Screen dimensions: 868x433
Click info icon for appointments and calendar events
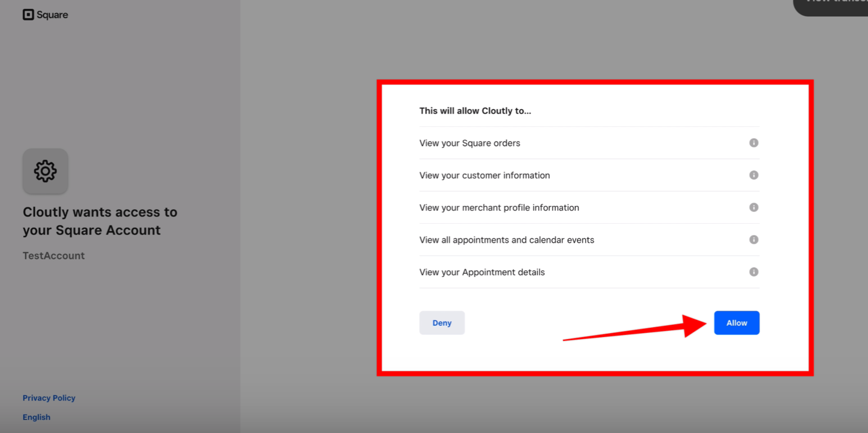[x=754, y=240]
